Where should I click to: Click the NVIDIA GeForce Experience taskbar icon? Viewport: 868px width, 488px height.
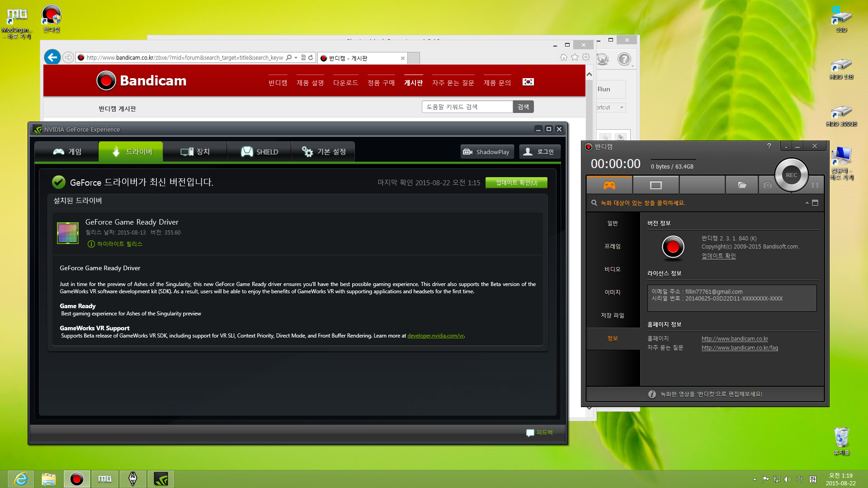click(161, 479)
